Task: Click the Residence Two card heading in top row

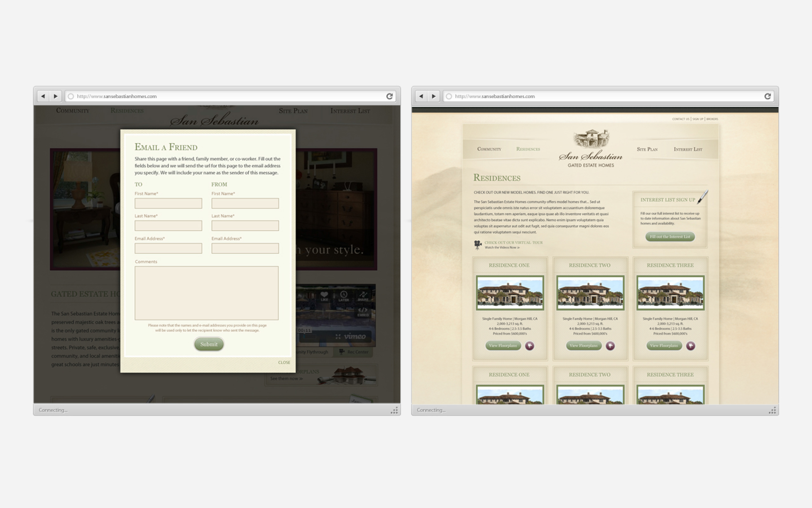Action: (590, 265)
